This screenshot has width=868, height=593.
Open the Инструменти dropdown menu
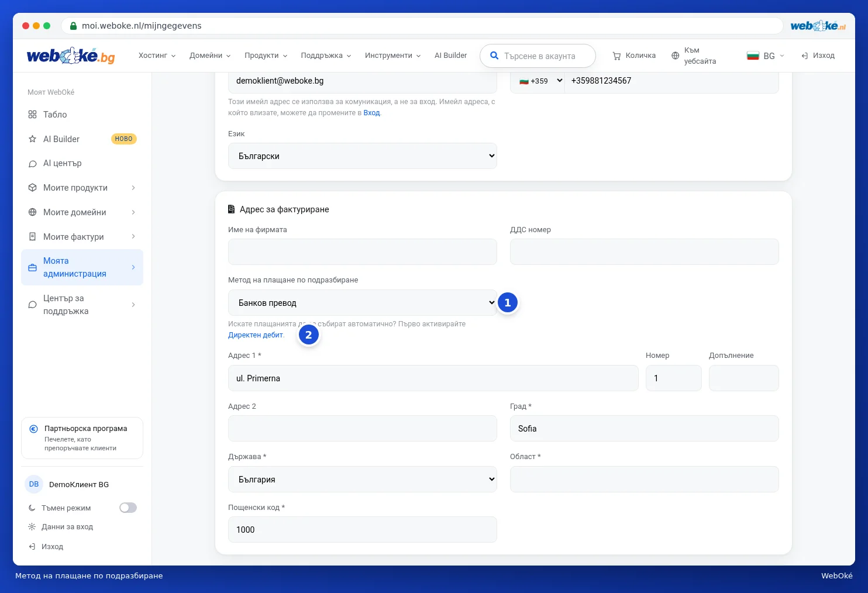(x=392, y=56)
